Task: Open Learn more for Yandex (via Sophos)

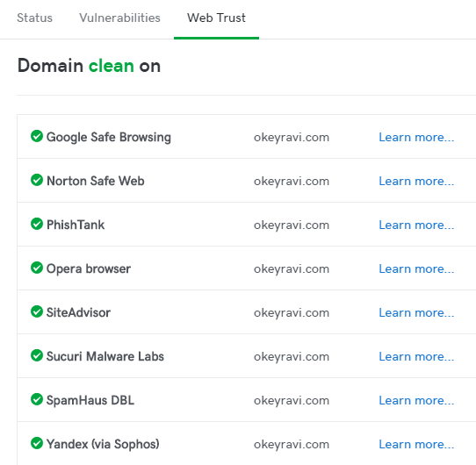Action: point(416,444)
